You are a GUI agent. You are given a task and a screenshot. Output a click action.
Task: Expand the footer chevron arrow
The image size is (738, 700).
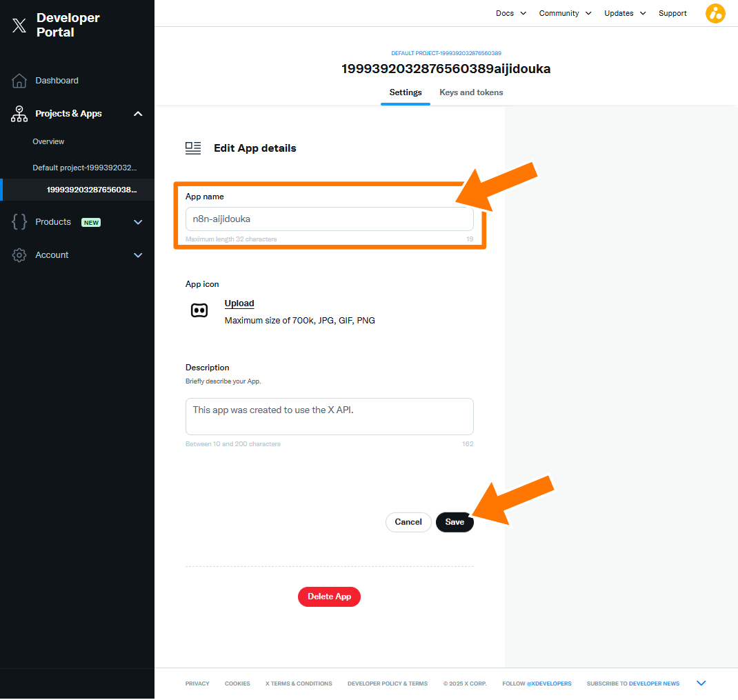(701, 683)
